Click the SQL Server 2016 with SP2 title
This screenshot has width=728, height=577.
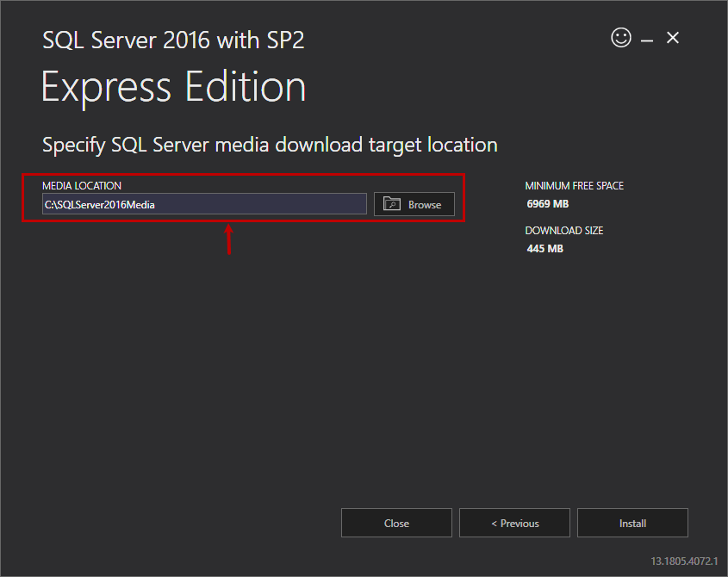(173, 40)
